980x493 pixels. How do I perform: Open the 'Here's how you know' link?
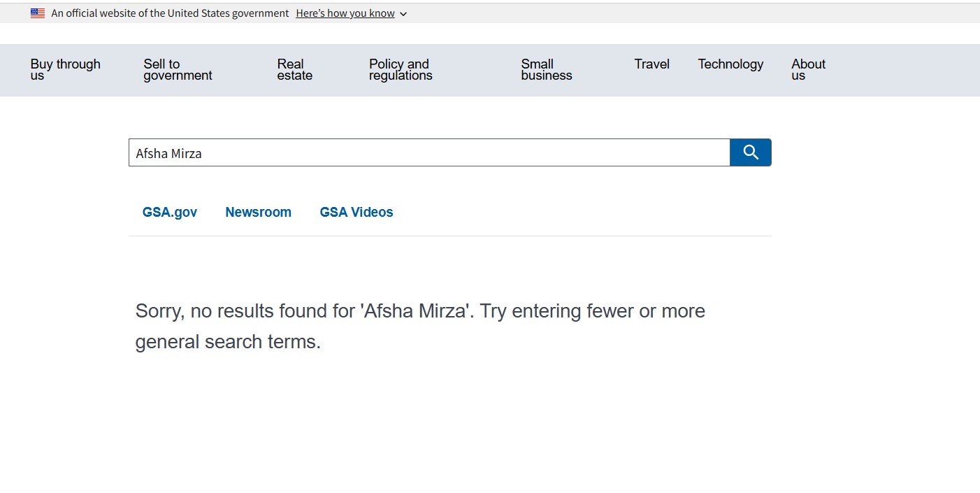coord(345,13)
